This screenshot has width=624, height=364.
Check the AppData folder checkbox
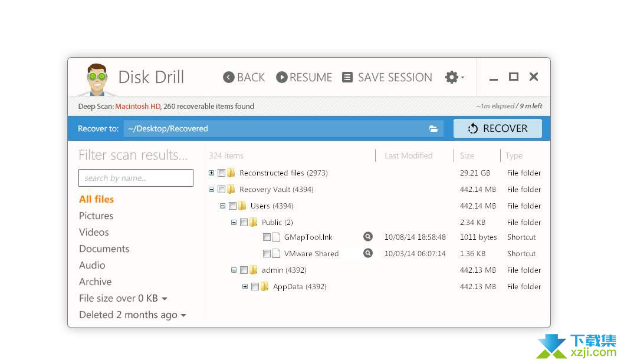(255, 286)
